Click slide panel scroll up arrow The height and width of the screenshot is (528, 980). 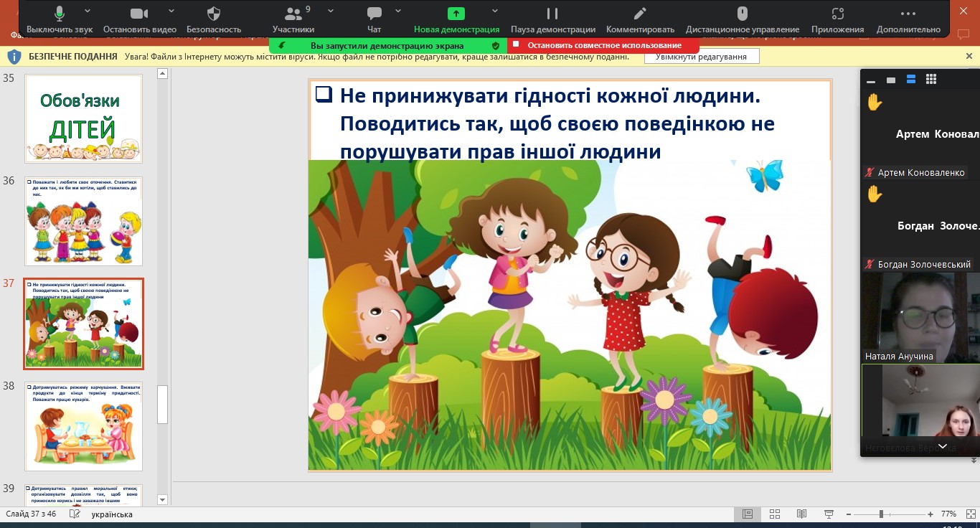[162, 73]
